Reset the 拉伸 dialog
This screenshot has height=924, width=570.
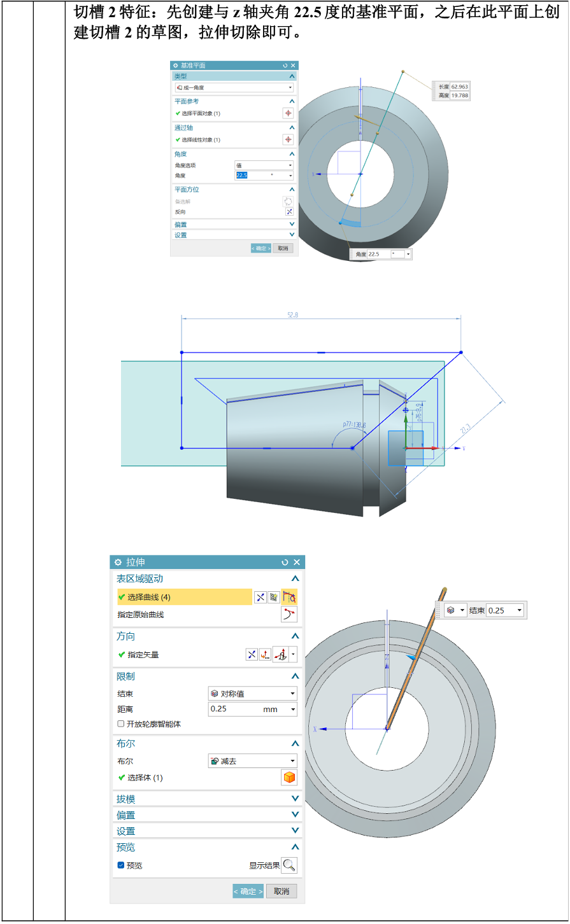pyautogui.click(x=285, y=563)
